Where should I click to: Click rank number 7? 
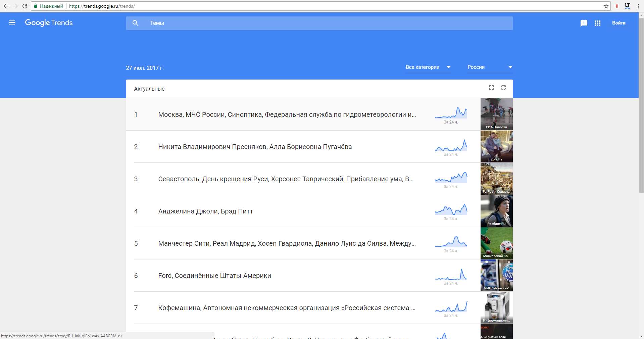point(136,308)
